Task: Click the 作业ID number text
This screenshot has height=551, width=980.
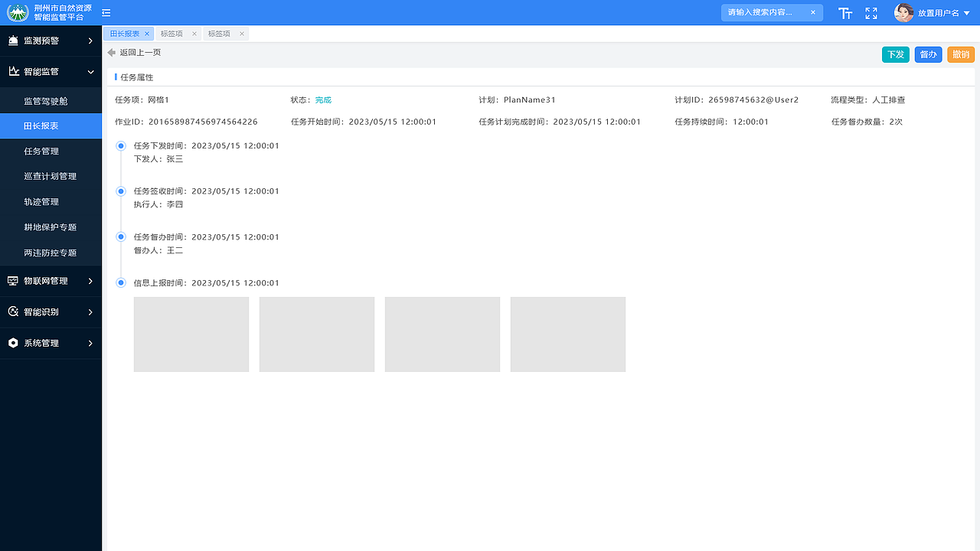Action: tap(203, 122)
